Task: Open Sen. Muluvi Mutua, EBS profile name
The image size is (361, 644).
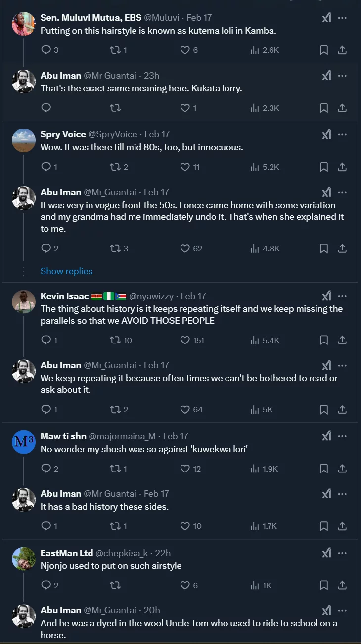Action: 90,18
